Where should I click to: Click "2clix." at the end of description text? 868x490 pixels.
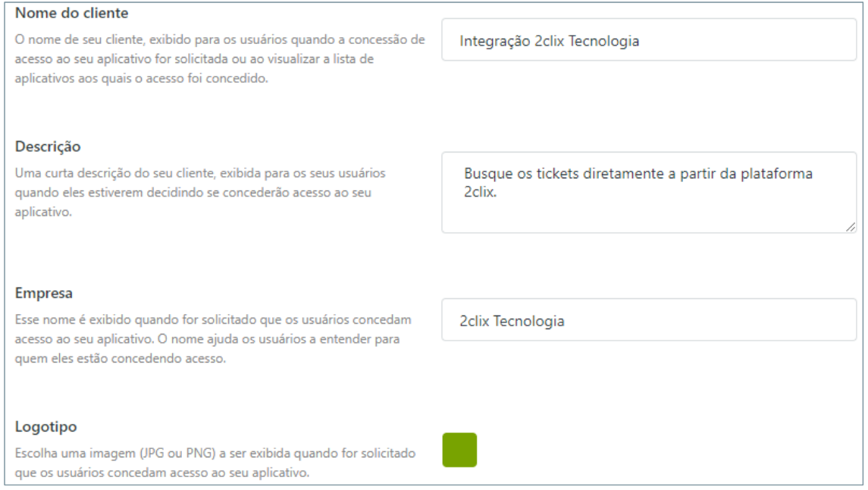[x=479, y=191]
